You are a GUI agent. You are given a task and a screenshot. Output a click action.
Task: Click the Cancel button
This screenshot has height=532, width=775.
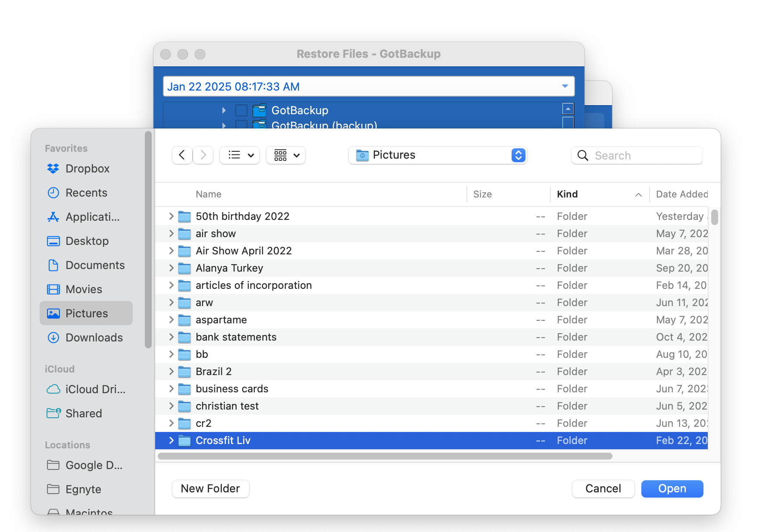603,488
